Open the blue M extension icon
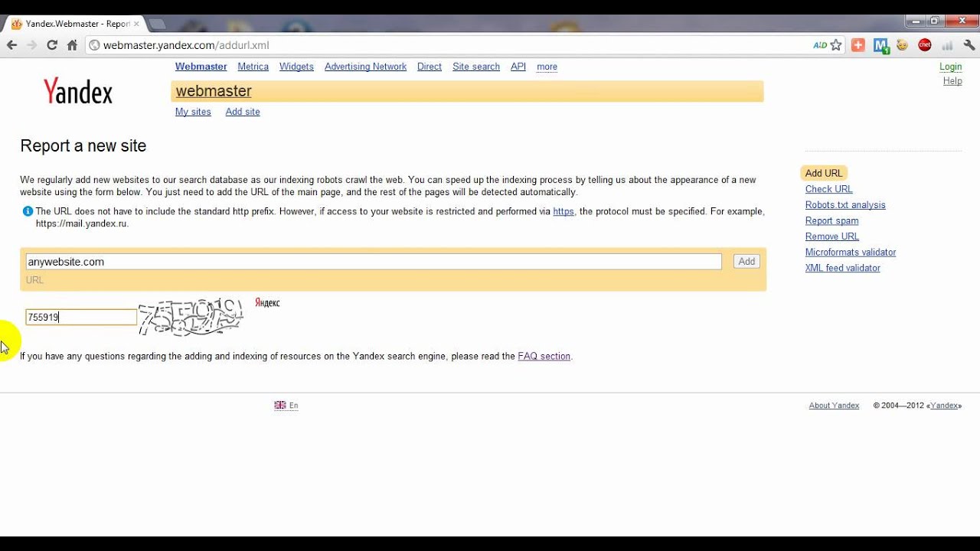The height and width of the screenshot is (551, 980). [880, 45]
